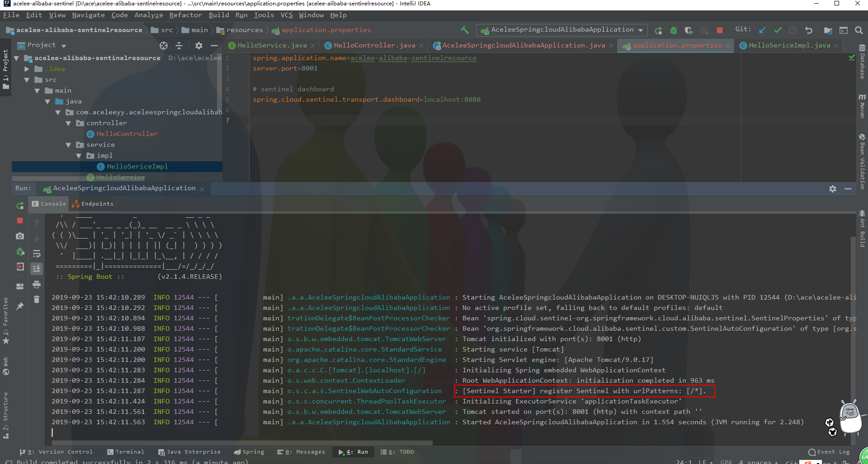Toggle the Favorites side panel
868x464 pixels.
(6, 320)
